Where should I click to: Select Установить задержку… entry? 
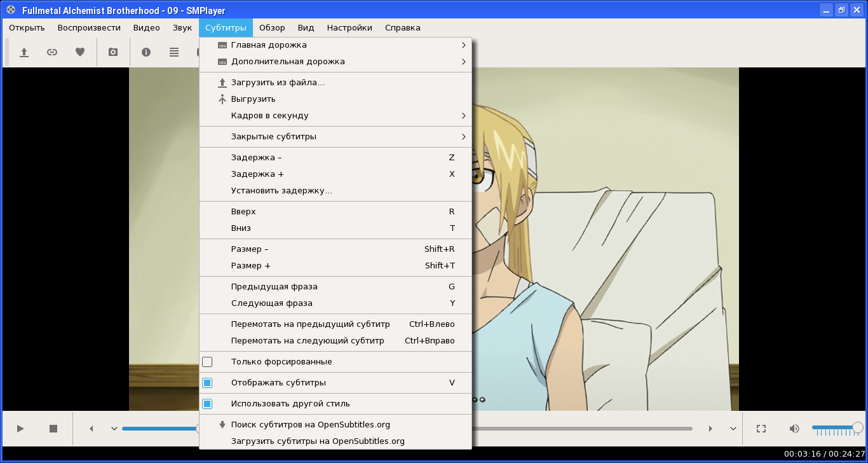pos(336,191)
